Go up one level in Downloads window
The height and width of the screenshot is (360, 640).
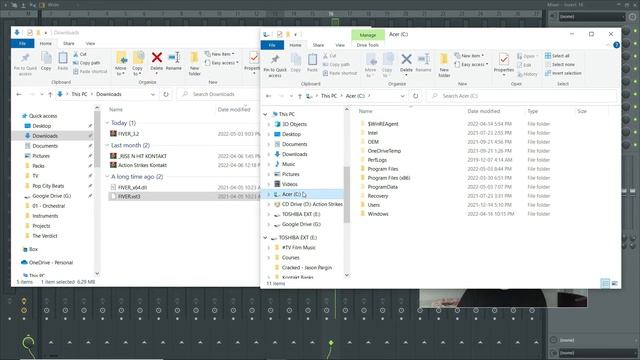(50, 94)
